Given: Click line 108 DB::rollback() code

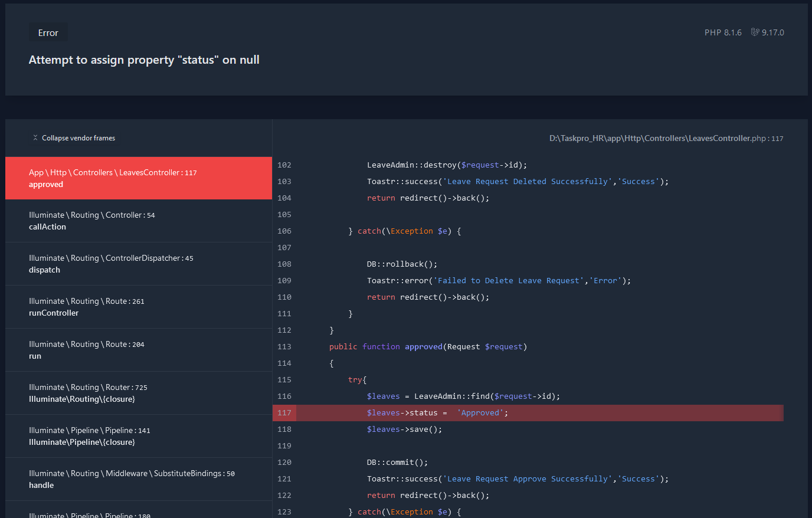Looking at the screenshot, I should coord(402,264).
